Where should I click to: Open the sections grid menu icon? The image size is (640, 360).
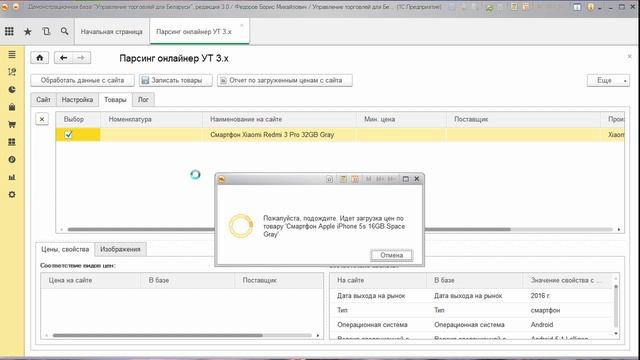(9, 31)
